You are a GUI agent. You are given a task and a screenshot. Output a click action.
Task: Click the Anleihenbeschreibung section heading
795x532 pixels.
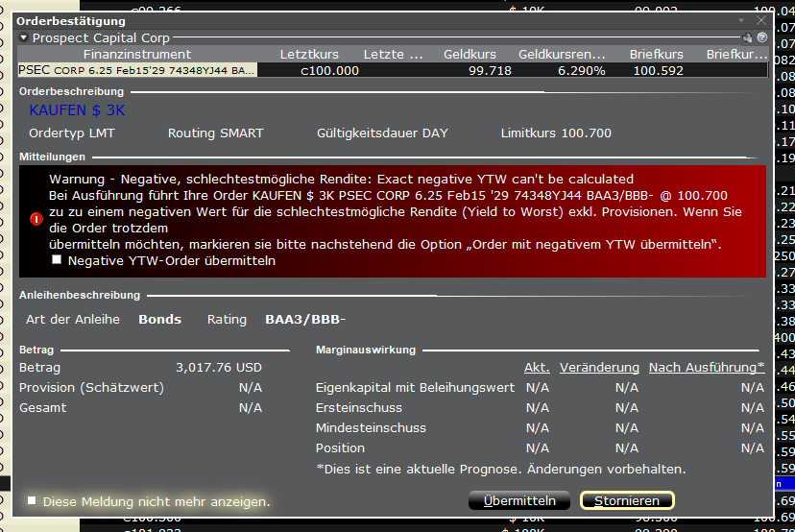tap(80, 295)
